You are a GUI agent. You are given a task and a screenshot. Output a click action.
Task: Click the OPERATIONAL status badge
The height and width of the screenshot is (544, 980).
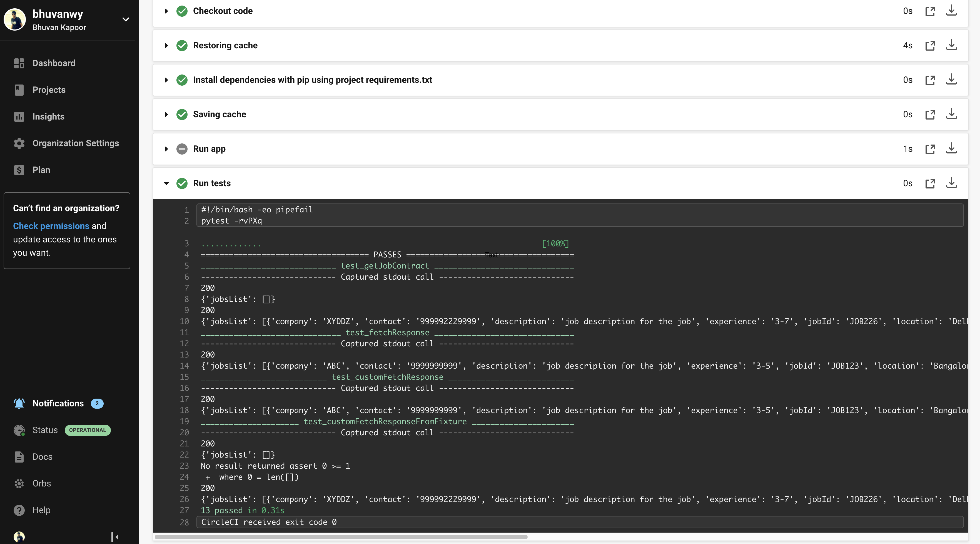(88, 430)
